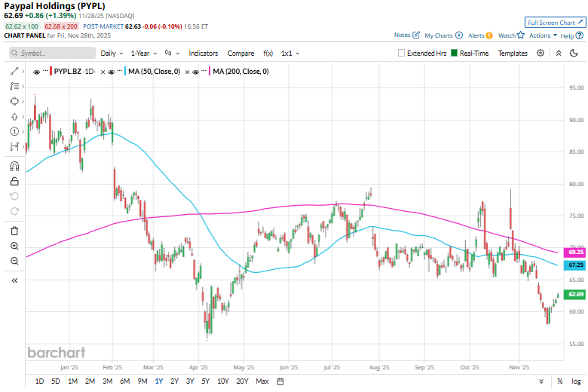
Task: Click the lock drawings icon
Action: pos(14,181)
